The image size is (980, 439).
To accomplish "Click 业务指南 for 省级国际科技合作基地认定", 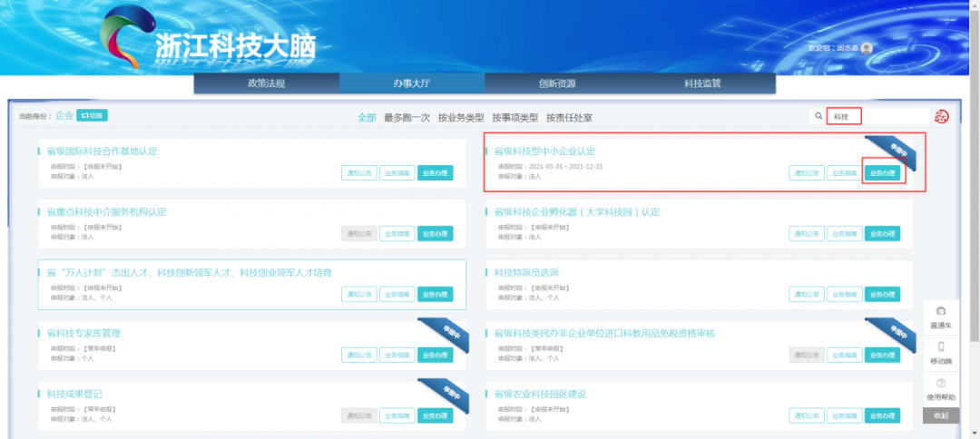I will tap(397, 173).
